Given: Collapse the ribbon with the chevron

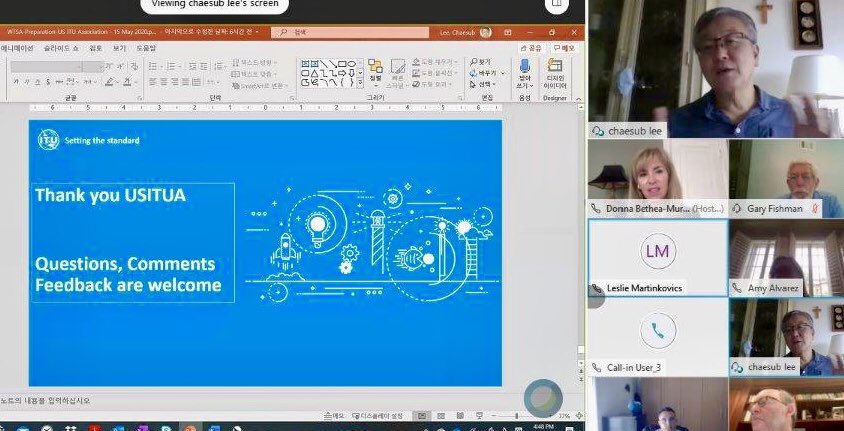Looking at the screenshot, I should 579,98.
